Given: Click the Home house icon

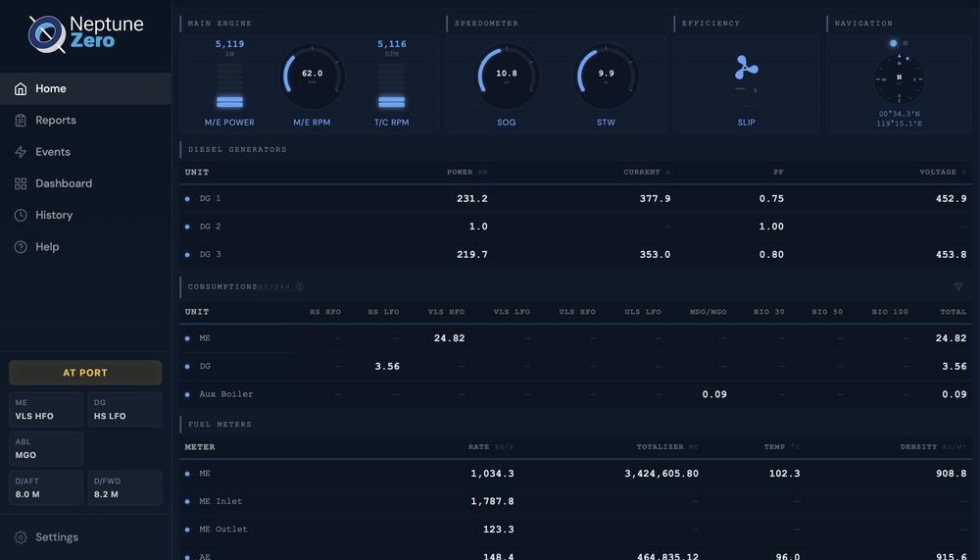Looking at the screenshot, I should point(21,89).
